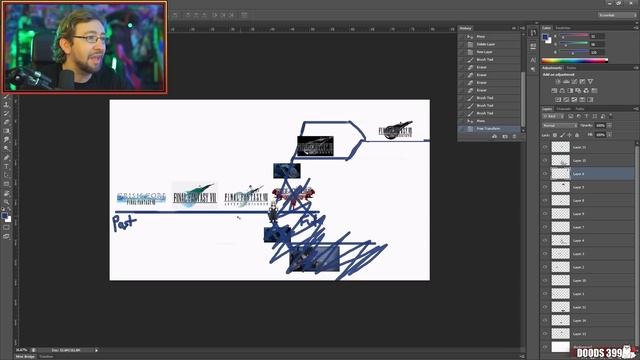Open Adjustments panel flyout menu
Screen dimensions: 640x360
[x=636, y=68]
